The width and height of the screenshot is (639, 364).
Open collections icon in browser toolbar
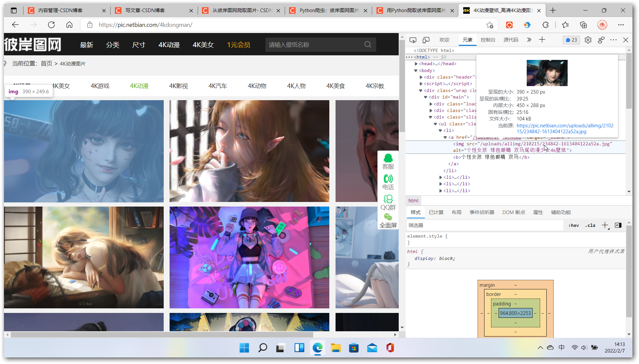click(x=583, y=25)
